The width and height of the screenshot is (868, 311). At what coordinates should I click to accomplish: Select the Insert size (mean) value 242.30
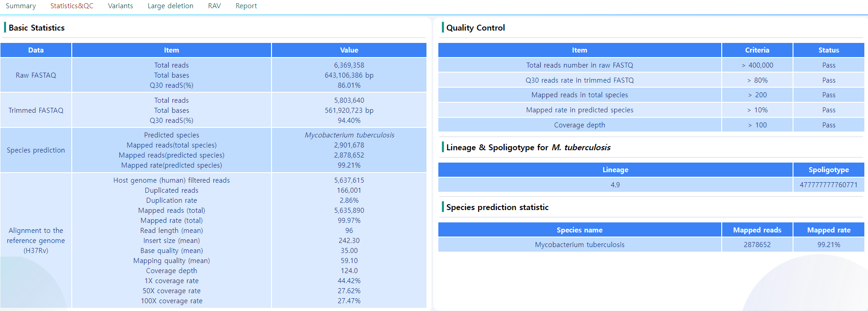point(349,241)
